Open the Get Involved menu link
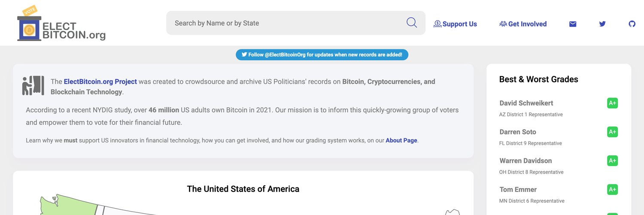The height and width of the screenshot is (215, 644). tap(523, 24)
